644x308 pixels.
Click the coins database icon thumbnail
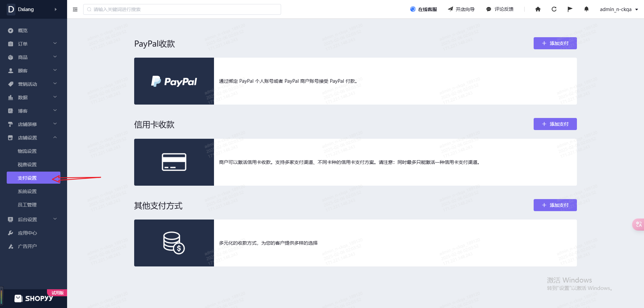tap(174, 243)
